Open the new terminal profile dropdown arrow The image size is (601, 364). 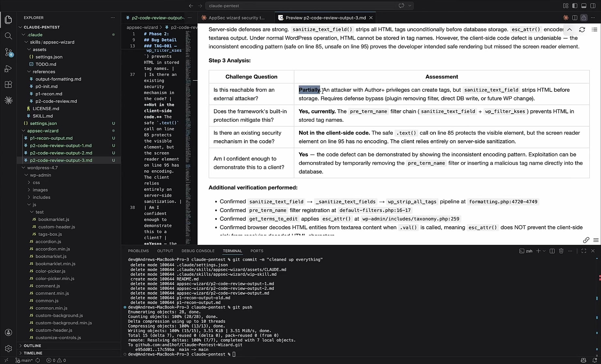(544, 251)
